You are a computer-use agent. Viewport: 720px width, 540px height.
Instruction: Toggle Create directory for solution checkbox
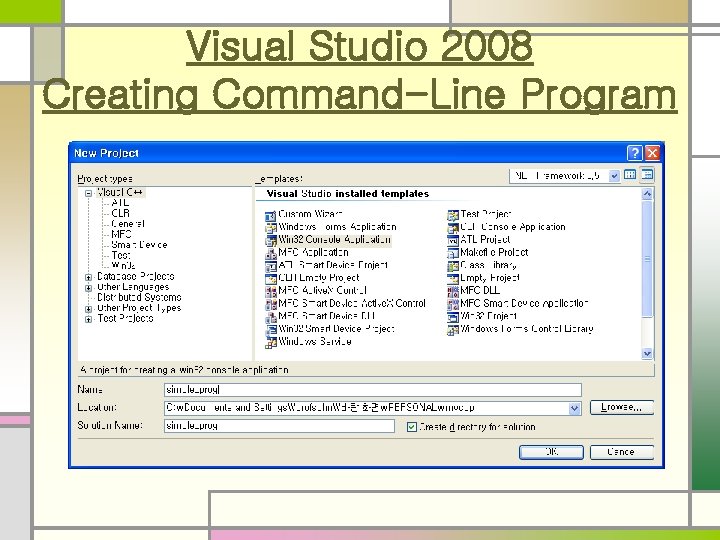[x=411, y=427]
